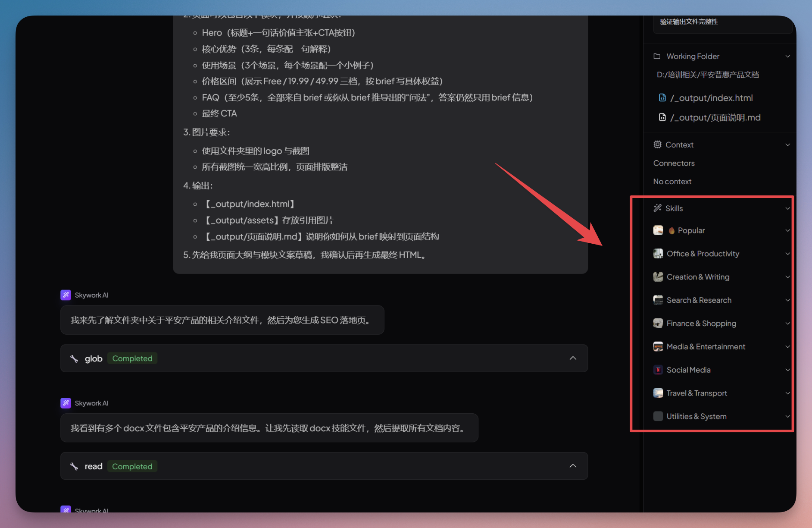
Task: Click the Completed badge on the read tool
Action: (132, 466)
